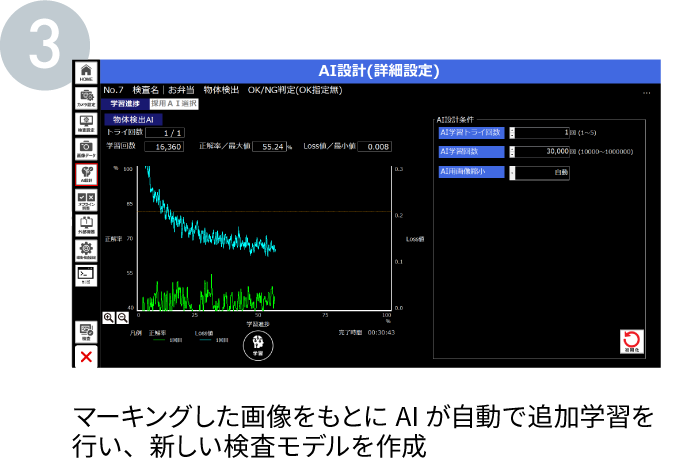Click the OK/NG判定(OK指定無) header text
This screenshot has width=688, height=458.
click(x=295, y=90)
